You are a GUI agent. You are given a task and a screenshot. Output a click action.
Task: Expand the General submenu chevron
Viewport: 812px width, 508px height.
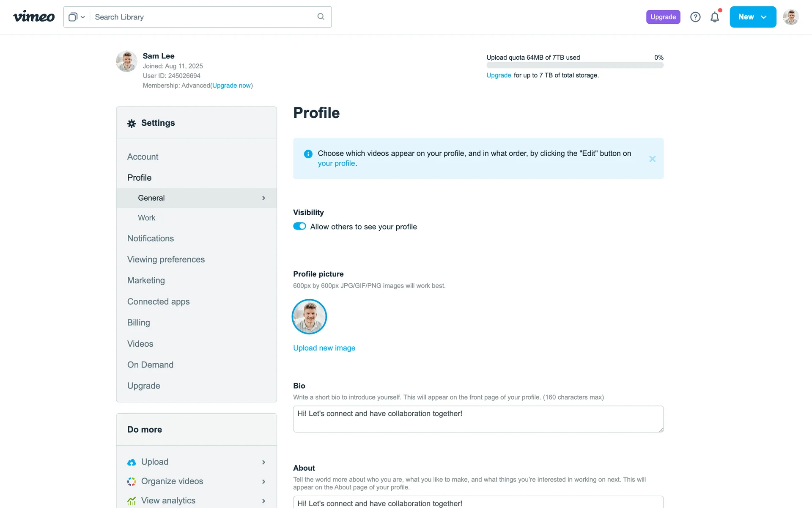(x=263, y=198)
